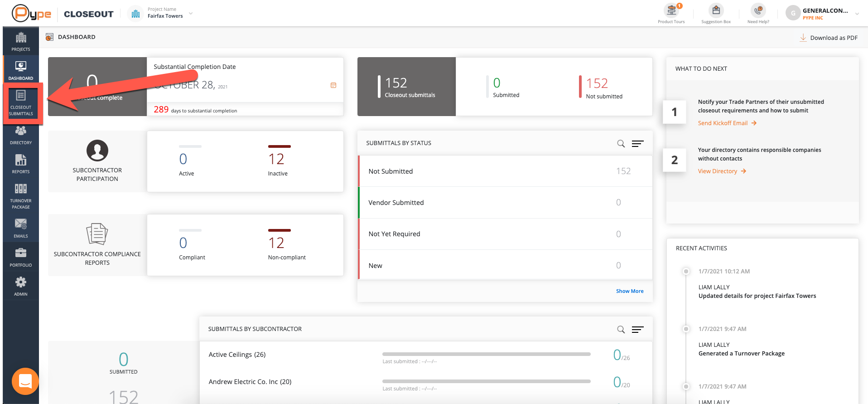
Task: Select the Dashboard sidebar item
Action: [x=21, y=70]
